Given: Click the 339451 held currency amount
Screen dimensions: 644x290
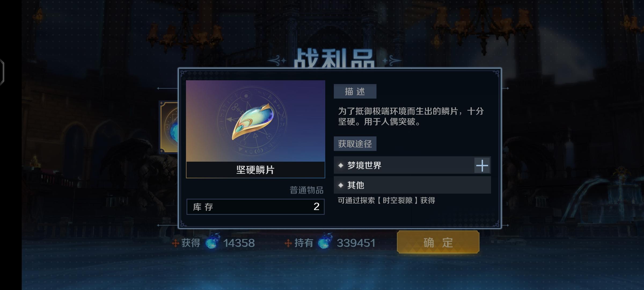Looking at the screenshot, I should pos(356,243).
